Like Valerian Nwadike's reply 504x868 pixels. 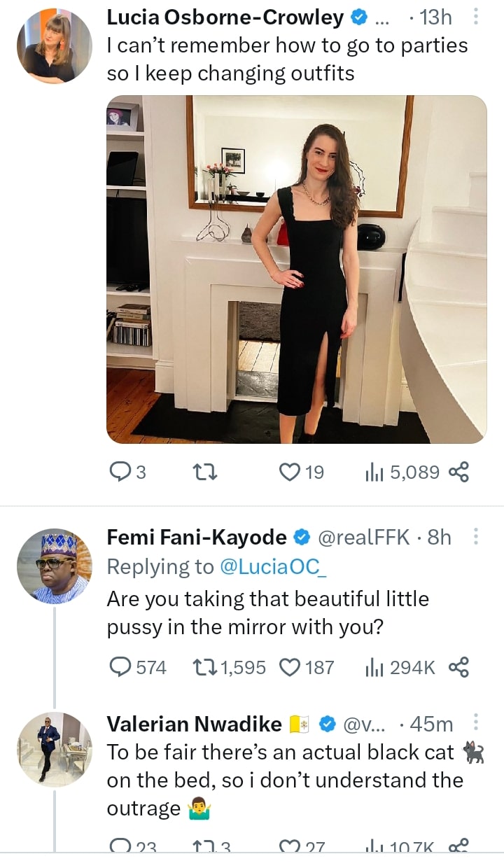click(289, 848)
